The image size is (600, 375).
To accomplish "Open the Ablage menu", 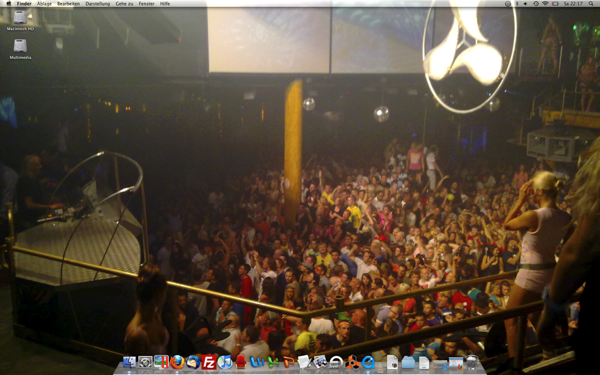I will (x=44, y=3).
